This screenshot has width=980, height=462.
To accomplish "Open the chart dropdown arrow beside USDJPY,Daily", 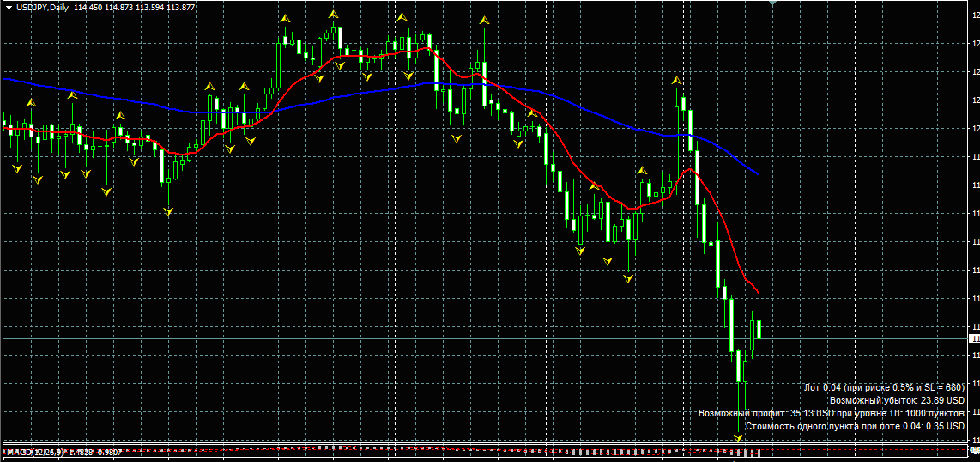I will pyautogui.click(x=9, y=7).
